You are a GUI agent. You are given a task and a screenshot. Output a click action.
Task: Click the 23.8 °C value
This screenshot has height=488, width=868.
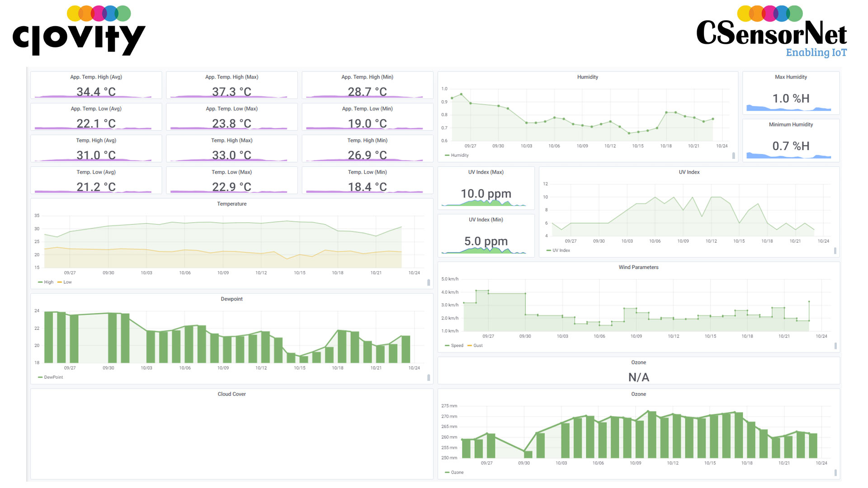[x=231, y=123]
